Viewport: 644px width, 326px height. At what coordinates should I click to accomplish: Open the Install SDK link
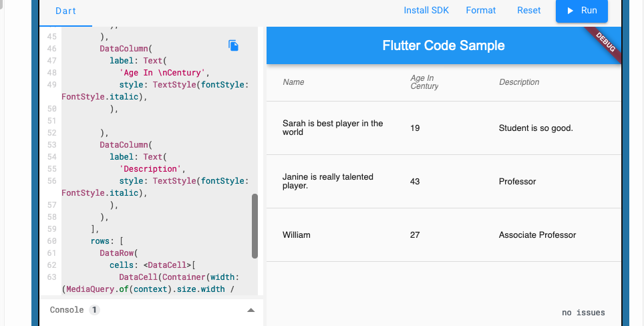(426, 10)
